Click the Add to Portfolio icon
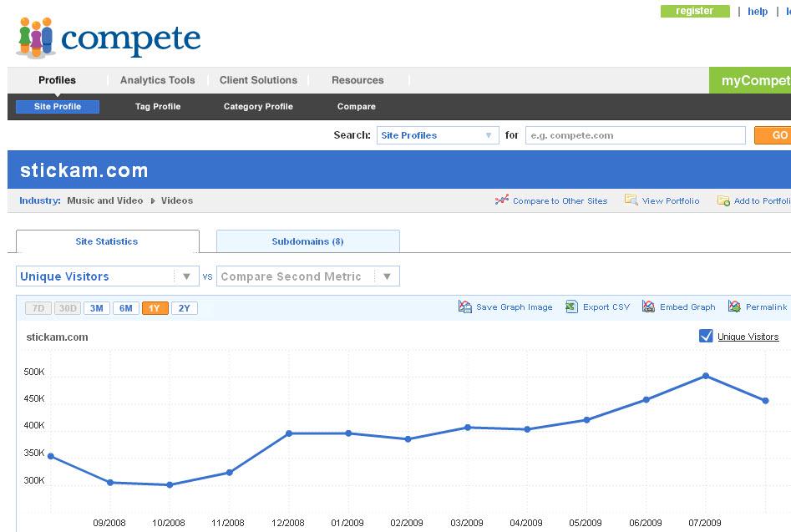 click(x=723, y=200)
